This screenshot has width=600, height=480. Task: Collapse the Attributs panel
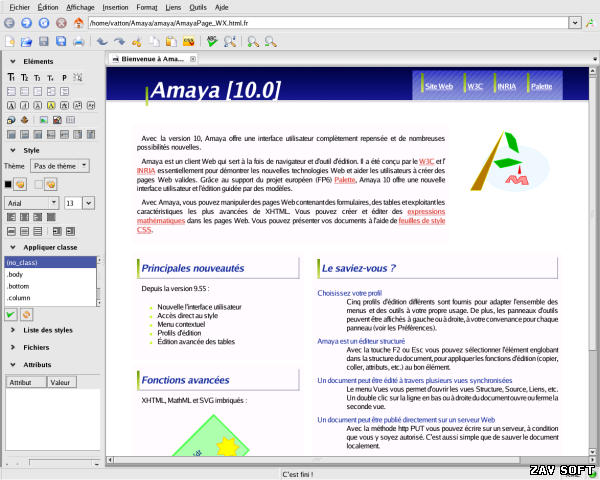13,364
